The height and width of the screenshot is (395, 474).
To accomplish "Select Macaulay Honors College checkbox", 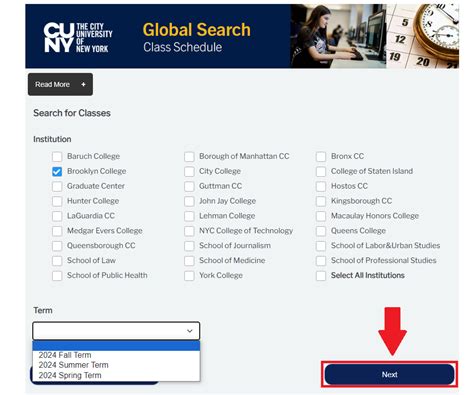I will [x=321, y=216].
